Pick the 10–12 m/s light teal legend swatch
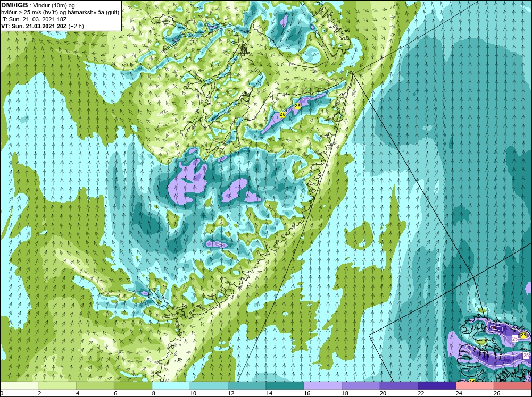This screenshot has width=532, height=397. click(x=209, y=386)
